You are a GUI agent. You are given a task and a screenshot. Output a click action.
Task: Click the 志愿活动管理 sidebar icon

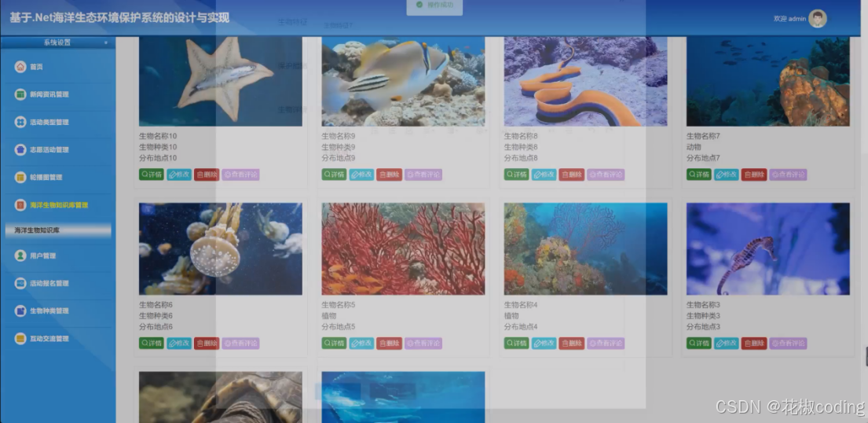20,149
